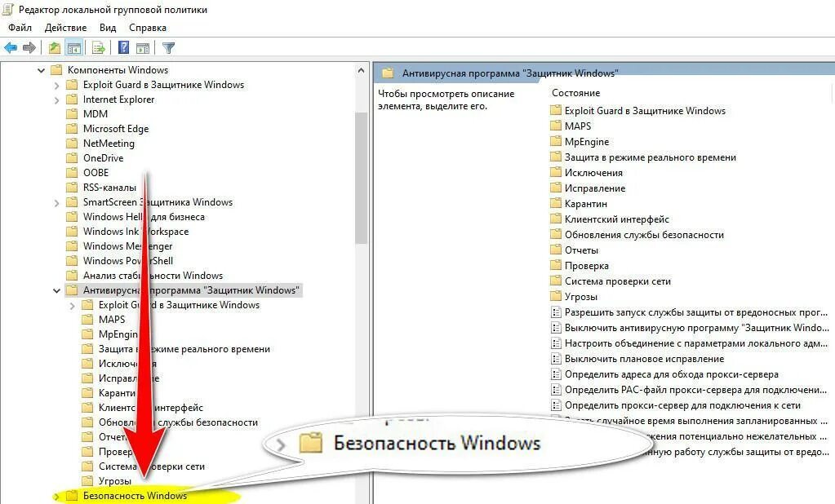Click the Back arrow toolbar icon
This screenshot has width=835, height=504.
11,48
